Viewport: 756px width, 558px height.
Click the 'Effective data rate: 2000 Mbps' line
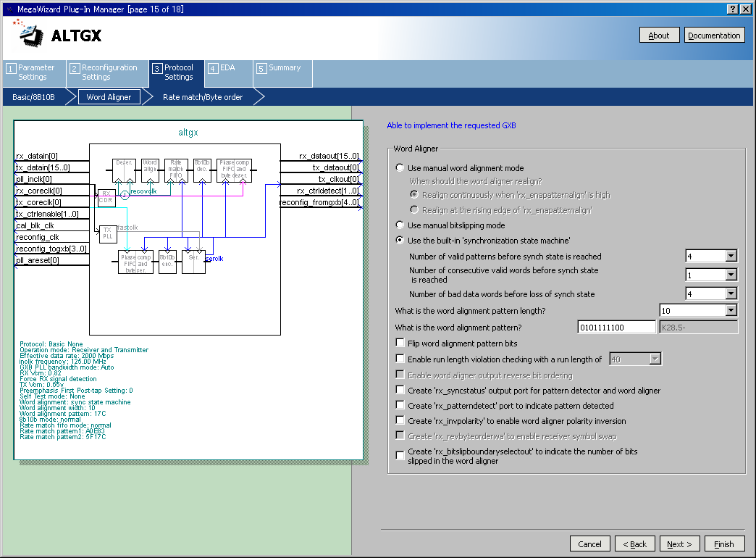tap(67, 356)
